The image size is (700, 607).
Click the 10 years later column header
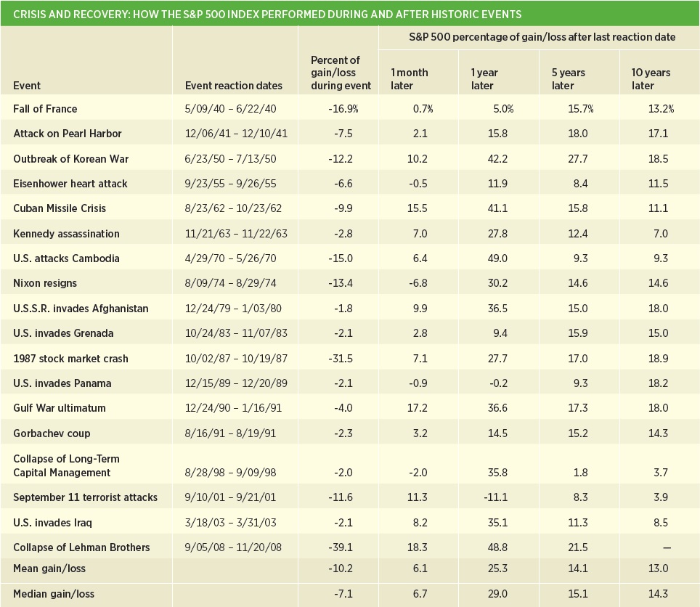point(651,79)
